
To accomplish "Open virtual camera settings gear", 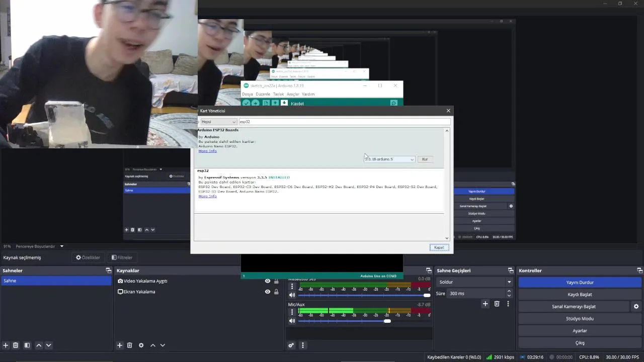I will (636, 306).
